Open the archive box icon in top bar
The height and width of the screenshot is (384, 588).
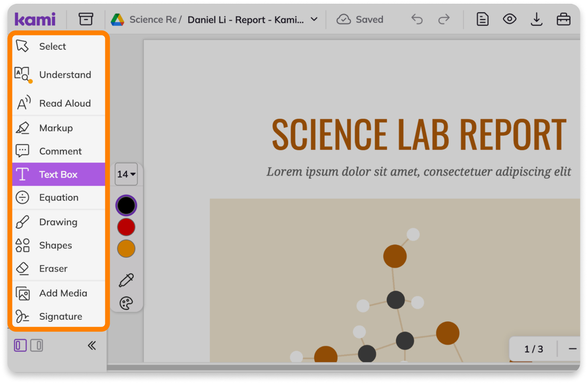pyautogui.click(x=86, y=19)
